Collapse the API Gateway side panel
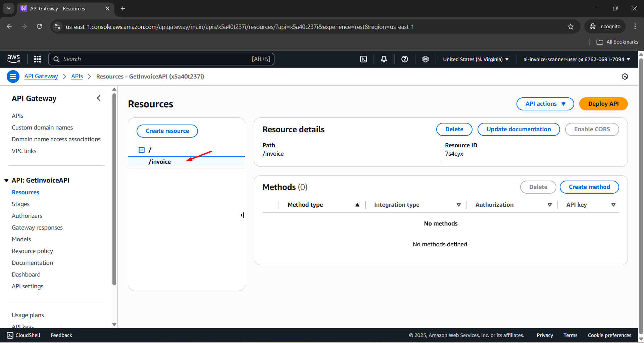 click(x=99, y=98)
